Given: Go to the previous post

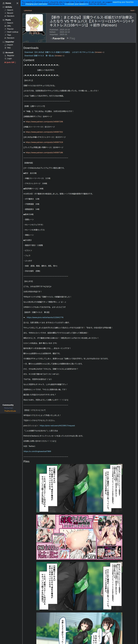Looking at the screenshot, I should click(x=28, y=11).
